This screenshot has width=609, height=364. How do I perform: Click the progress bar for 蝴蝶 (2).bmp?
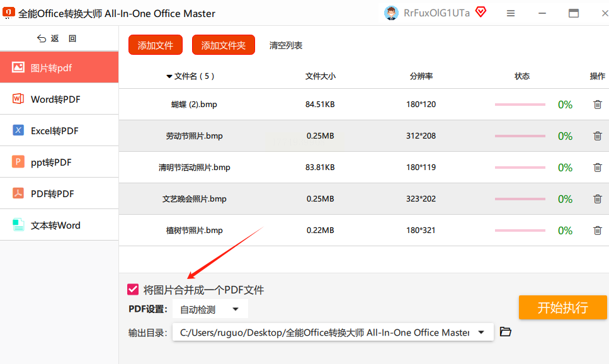[520, 105]
